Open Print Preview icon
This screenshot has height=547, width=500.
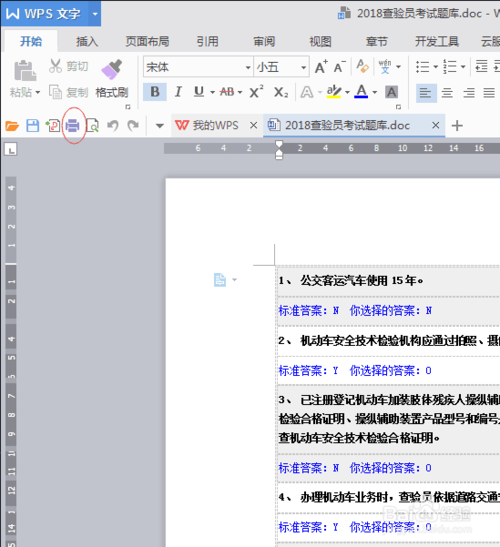(x=92, y=126)
